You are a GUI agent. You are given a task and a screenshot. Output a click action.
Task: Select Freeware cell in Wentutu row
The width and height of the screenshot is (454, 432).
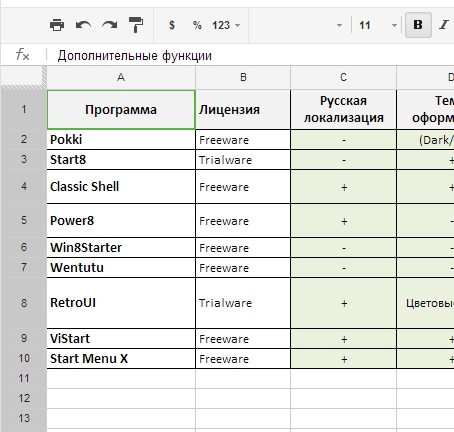[243, 268]
